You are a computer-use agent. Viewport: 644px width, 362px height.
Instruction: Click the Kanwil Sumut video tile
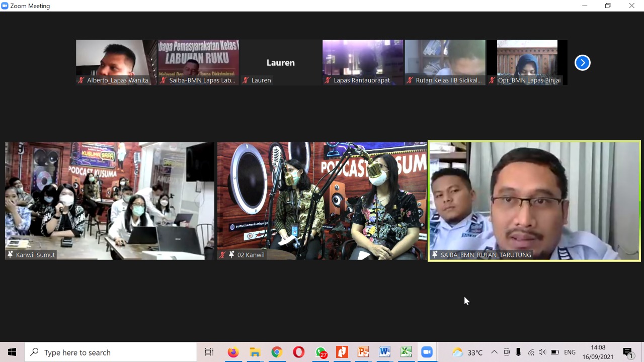pos(110,201)
